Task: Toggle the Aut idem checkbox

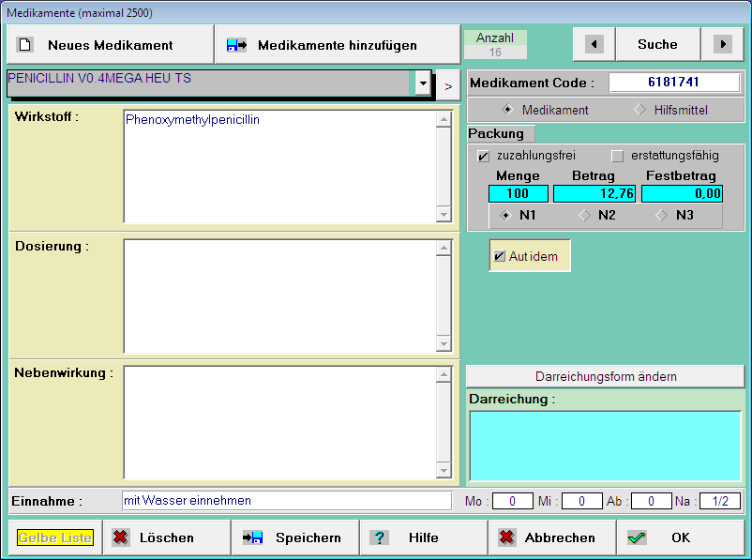Action: tap(500, 256)
